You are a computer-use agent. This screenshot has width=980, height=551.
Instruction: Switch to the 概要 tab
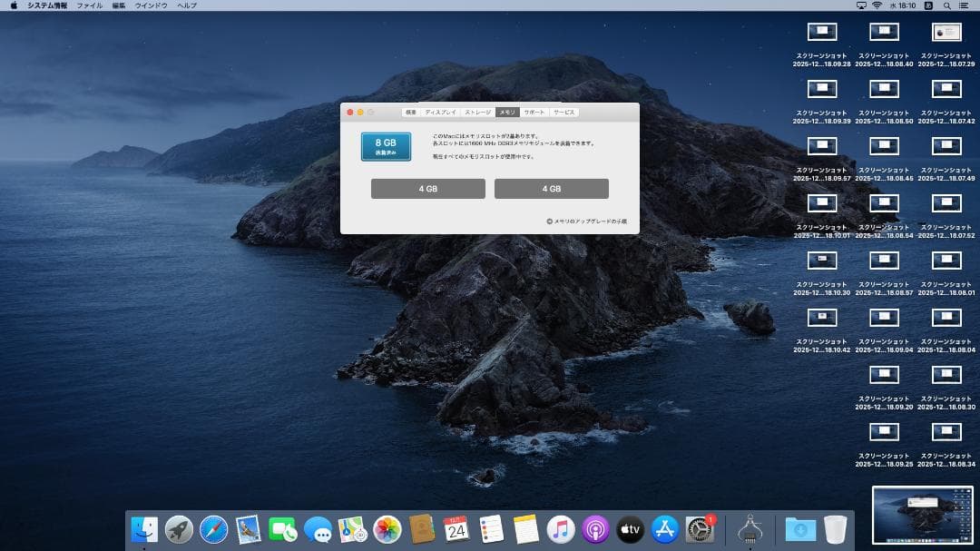[411, 113]
